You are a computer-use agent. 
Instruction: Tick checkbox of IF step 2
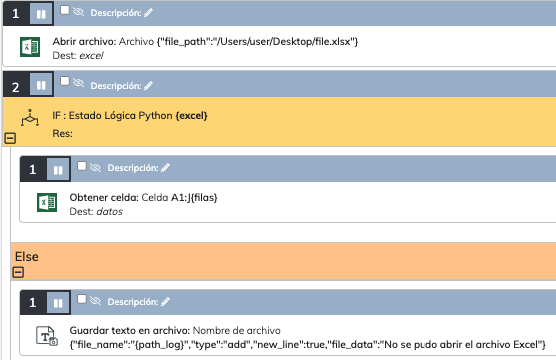[x=65, y=81]
